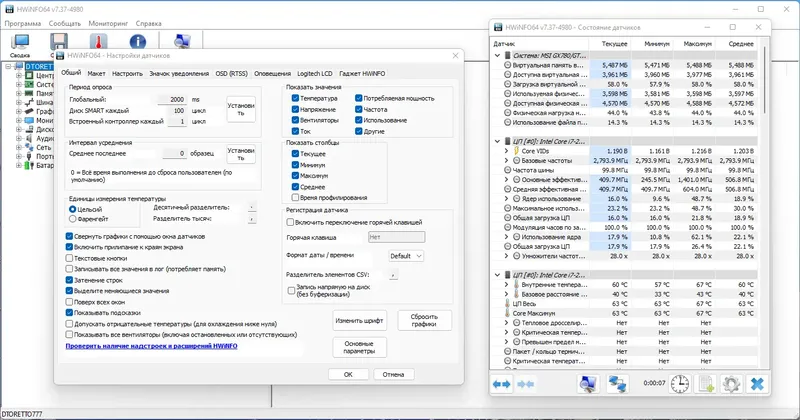Viewport: 800px width, 420px height.
Task: Select the Батар tree item icon in main window
Action: [29, 165]
